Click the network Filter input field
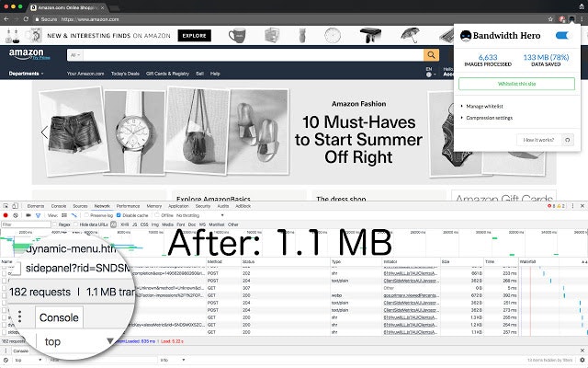This screenshot has height=368, width=588. [26, 224]
